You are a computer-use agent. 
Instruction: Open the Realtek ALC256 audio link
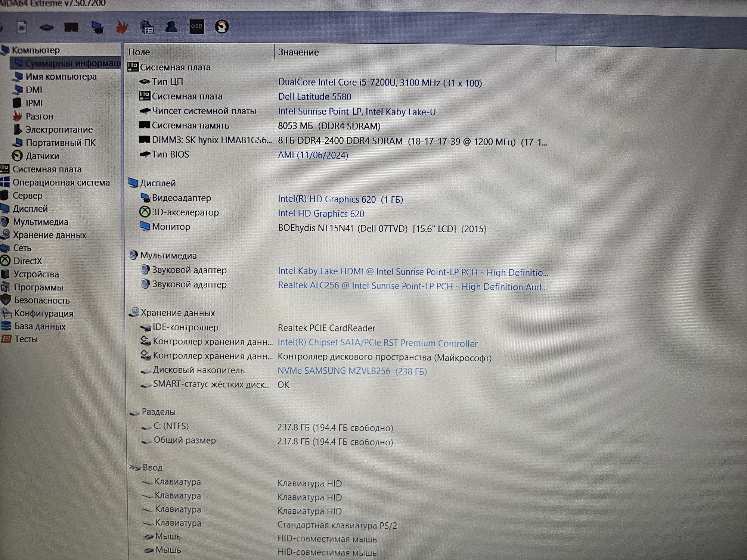(x=412, y=286)
